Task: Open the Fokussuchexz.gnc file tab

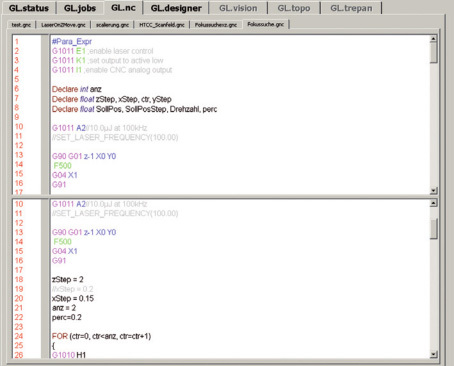Action: pos(216,25)
